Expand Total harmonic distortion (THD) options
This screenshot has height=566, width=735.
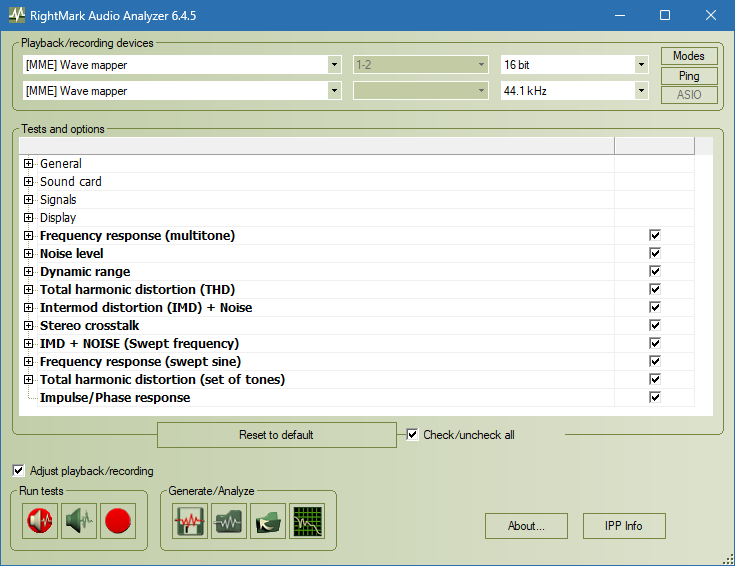pyautogui.click(x=29, y=289)
